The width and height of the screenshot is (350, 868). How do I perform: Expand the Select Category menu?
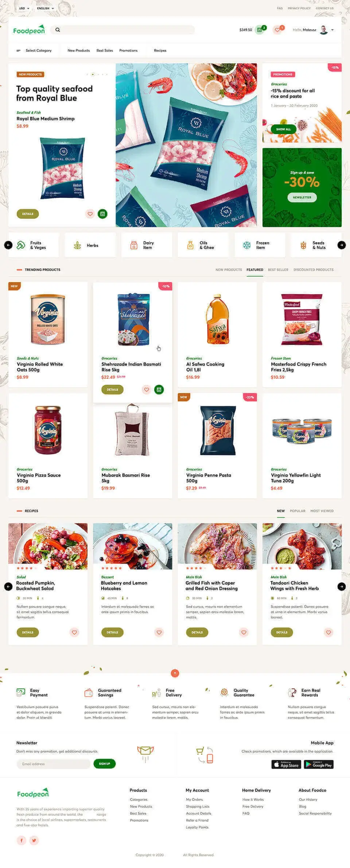point(34,51)
